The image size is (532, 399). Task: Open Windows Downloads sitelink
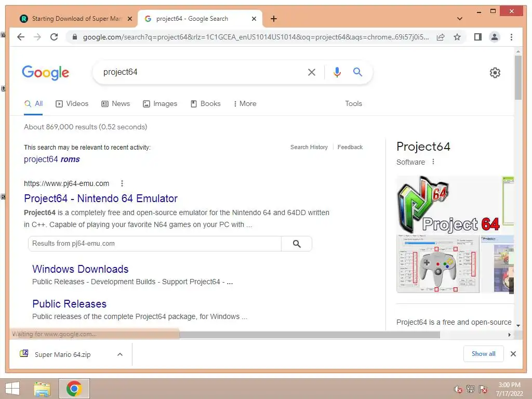(x=81, y=269)
